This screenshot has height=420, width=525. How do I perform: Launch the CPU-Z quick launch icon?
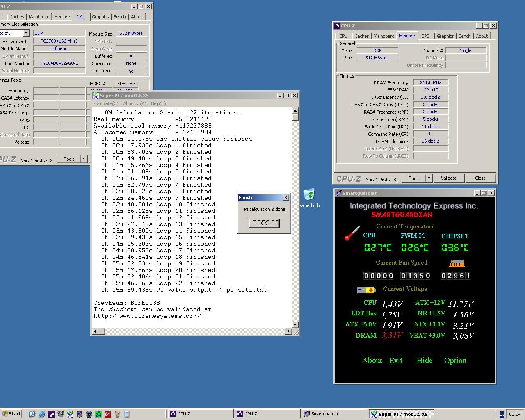tap(51, 414)
